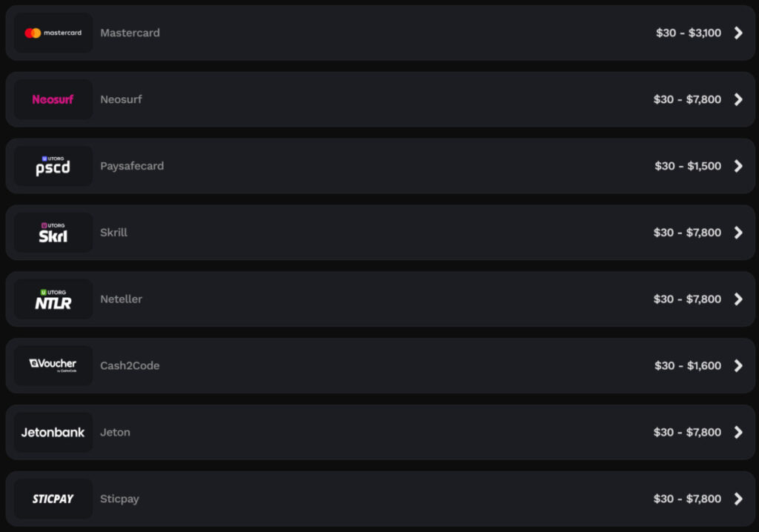Select the pink Neosurf logo

[x=53, y=99]
